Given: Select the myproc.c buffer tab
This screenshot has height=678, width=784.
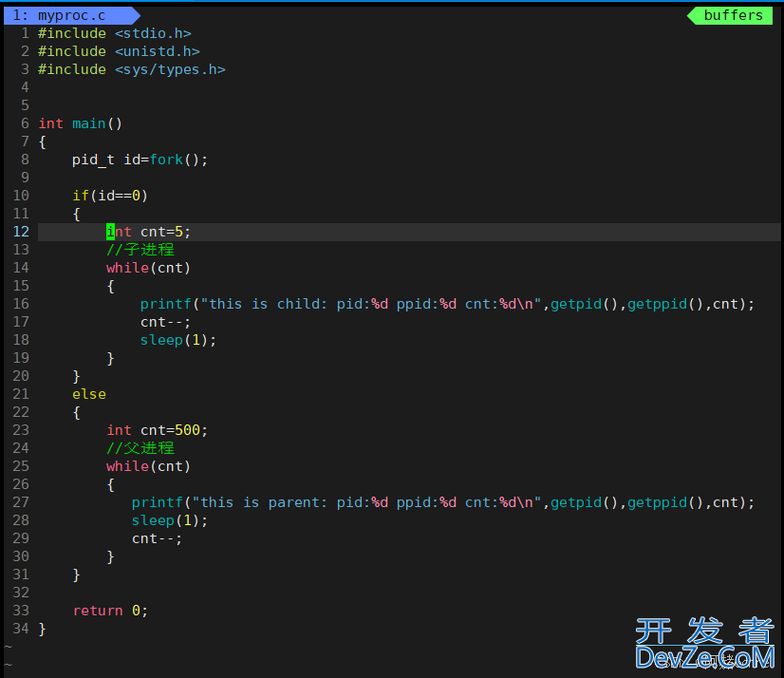Looking at the screenshot, I should pos(71,15).
